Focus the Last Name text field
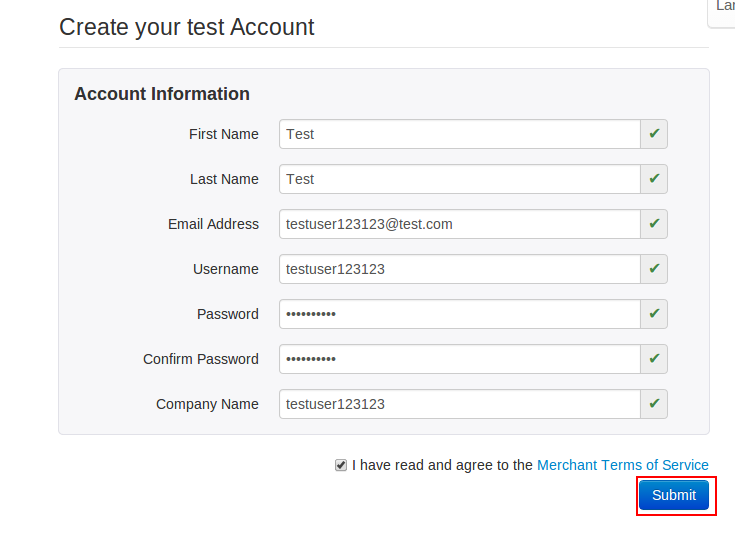The image size is (735, 536). [459, 179]
